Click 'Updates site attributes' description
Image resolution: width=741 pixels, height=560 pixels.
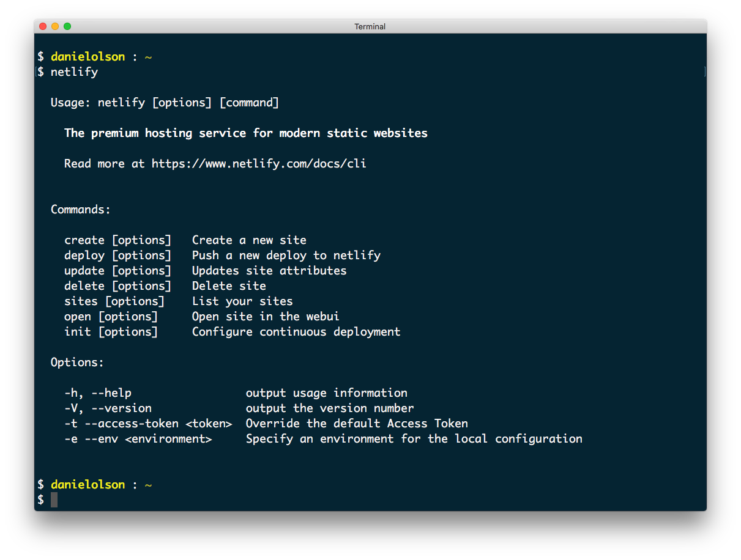tap(269, 271)
